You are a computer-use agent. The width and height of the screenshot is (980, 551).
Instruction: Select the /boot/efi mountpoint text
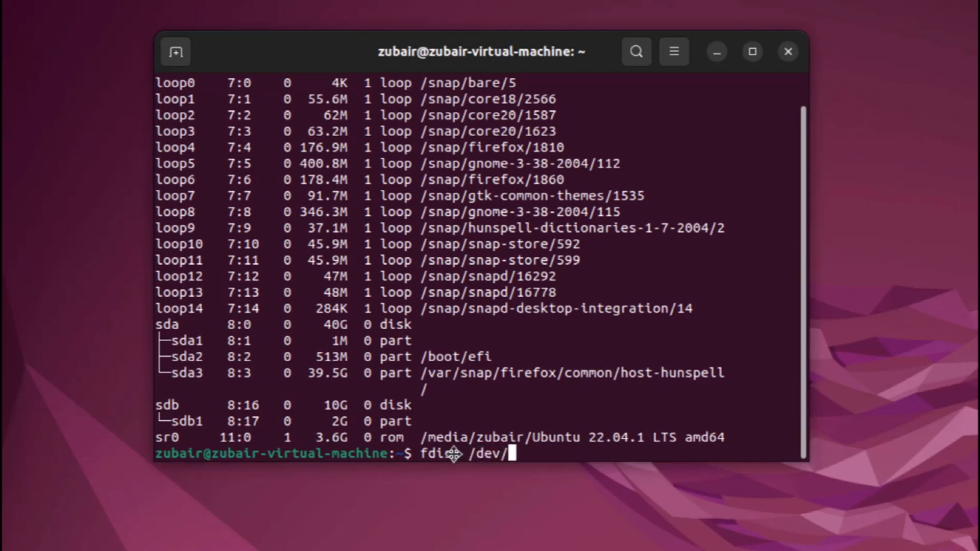456,357
